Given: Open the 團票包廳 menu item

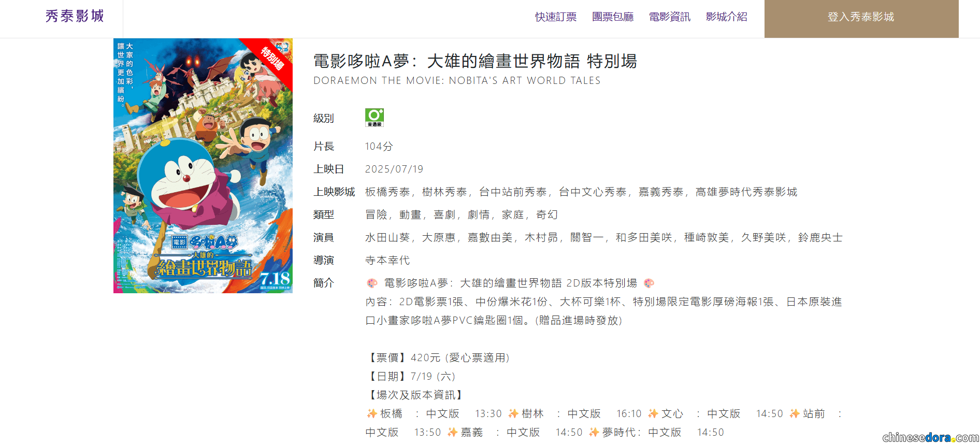Looking at the screenshot, I should click(613, 17).
